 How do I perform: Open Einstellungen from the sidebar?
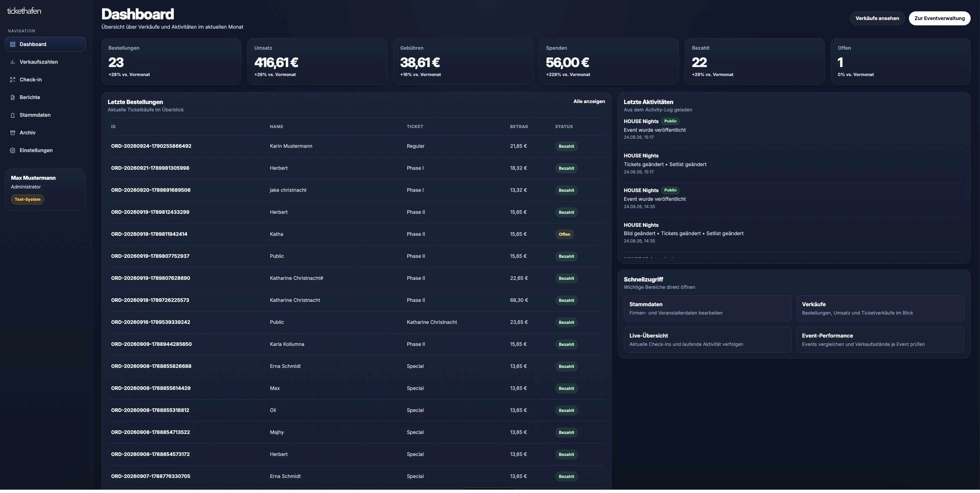point(45,150)
